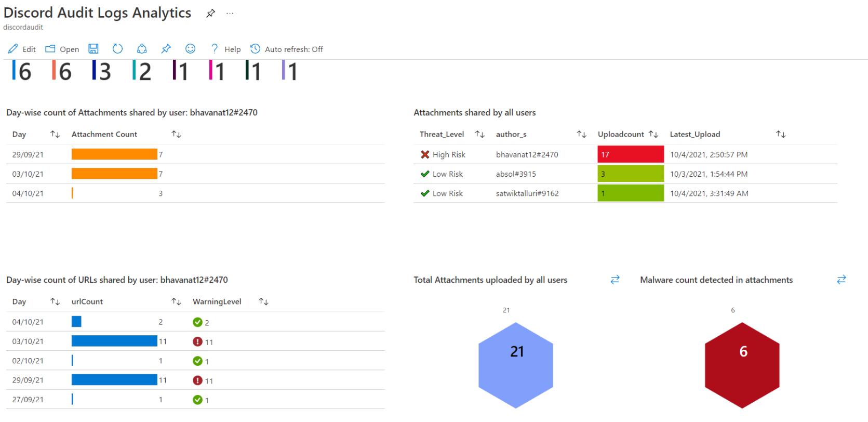
Task: Sort by Threat_Level column
Action: 480,134
